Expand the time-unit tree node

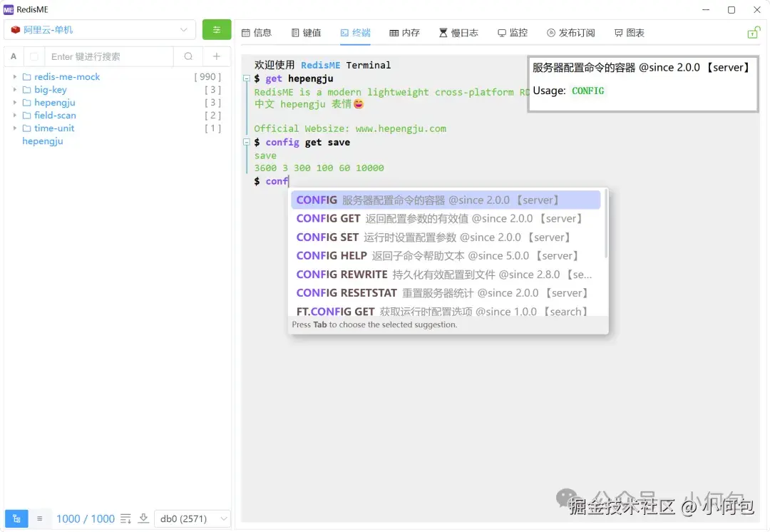tap(14, 128)
